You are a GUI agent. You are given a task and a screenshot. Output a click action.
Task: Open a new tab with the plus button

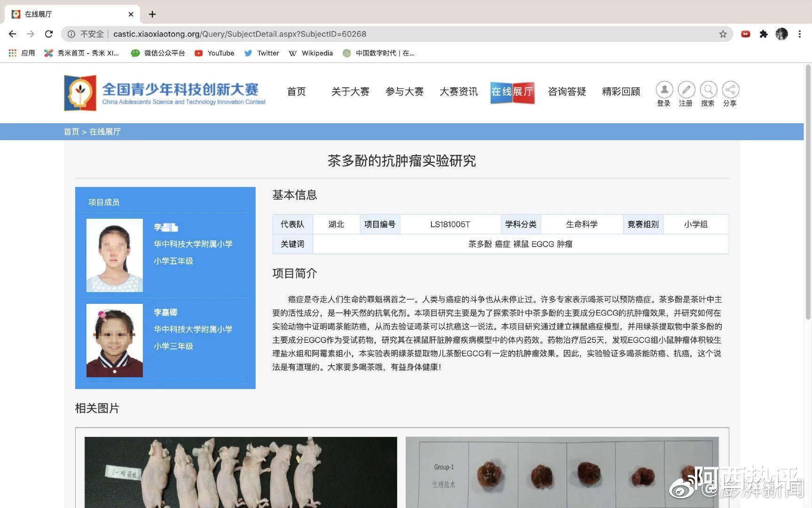[152, 14]
